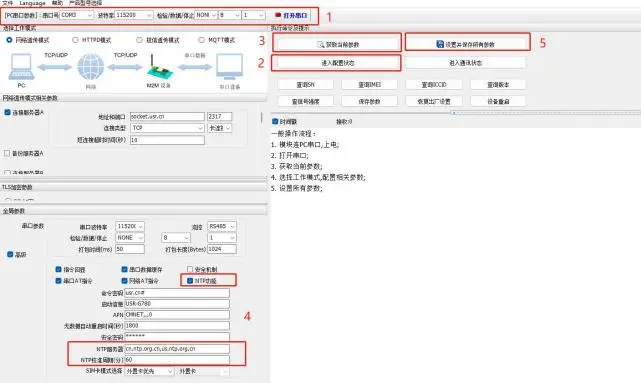The image size is (641, 383).
Task: Click the 获取当前参数 button with magnifier icon
Action: pyautogui.click(x=337, y=44)
